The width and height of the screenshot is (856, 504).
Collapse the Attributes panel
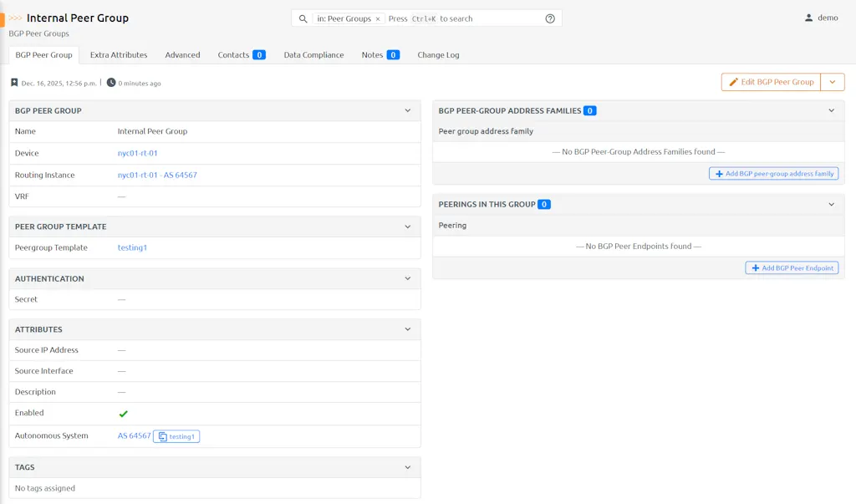pyautogui.click(x=408, y=329)
